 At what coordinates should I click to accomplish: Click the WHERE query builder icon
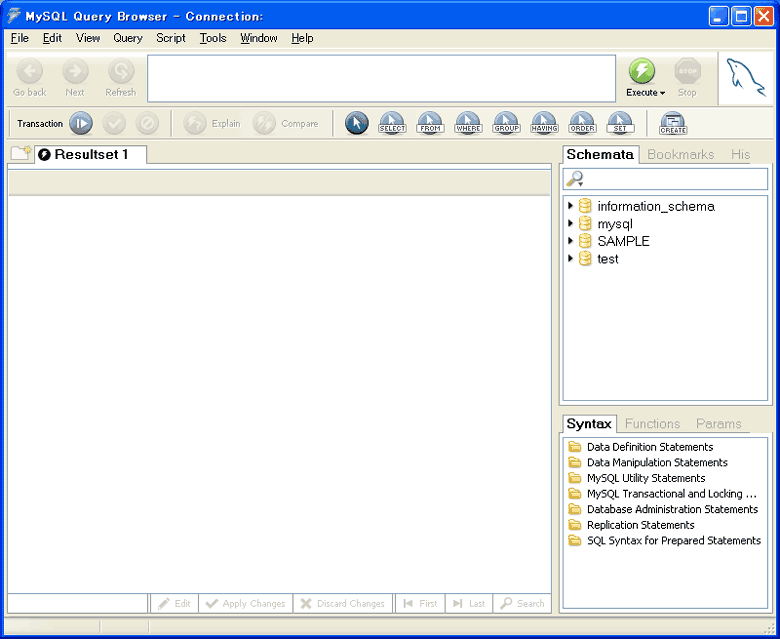[468, 123]
